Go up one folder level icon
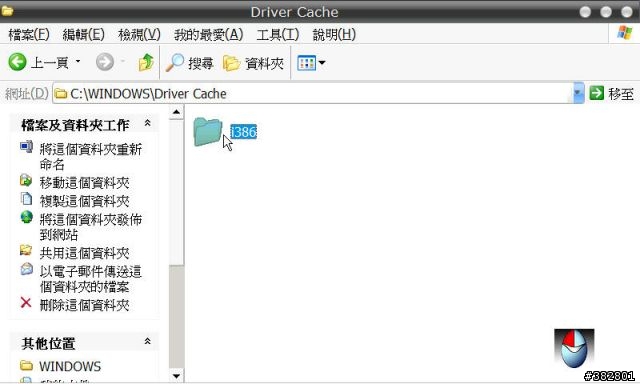Screen dimensions: 640x384 (x=146, y=62)
